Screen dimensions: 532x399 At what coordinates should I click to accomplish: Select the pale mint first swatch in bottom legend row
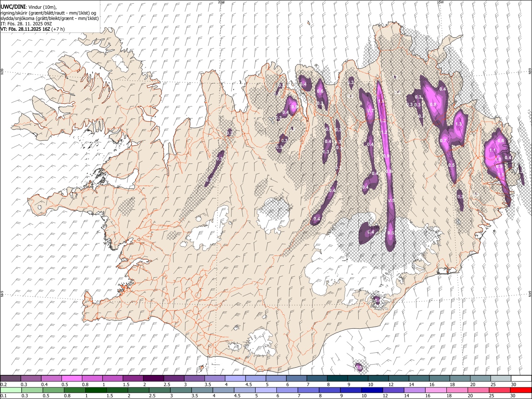tap(11, 390)
